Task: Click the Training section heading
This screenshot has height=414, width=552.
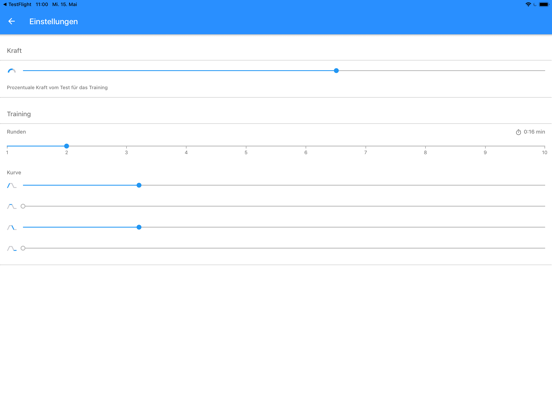Action: 19,114
